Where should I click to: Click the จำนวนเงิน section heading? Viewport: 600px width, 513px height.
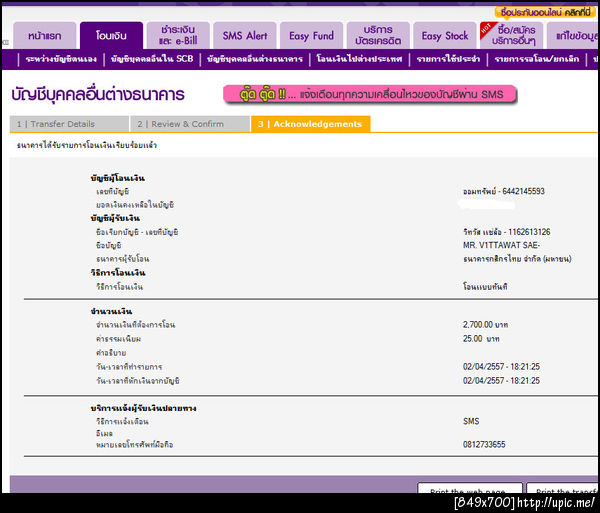click(x=111, y=311)
